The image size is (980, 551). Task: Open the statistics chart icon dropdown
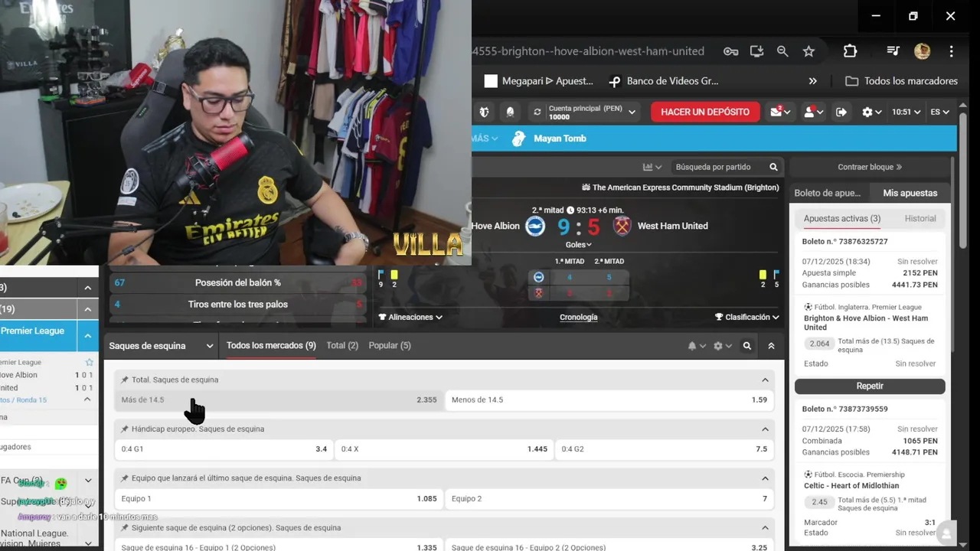652,167
